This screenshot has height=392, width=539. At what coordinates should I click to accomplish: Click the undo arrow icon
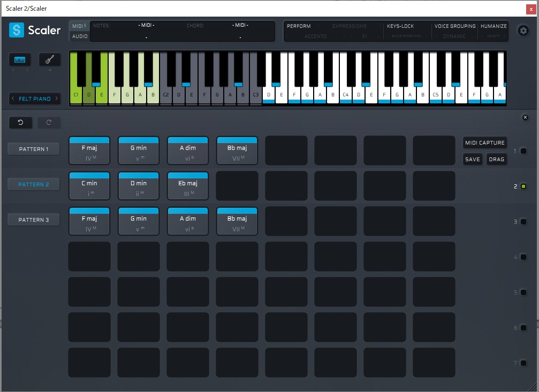click(x=21, y=123)
